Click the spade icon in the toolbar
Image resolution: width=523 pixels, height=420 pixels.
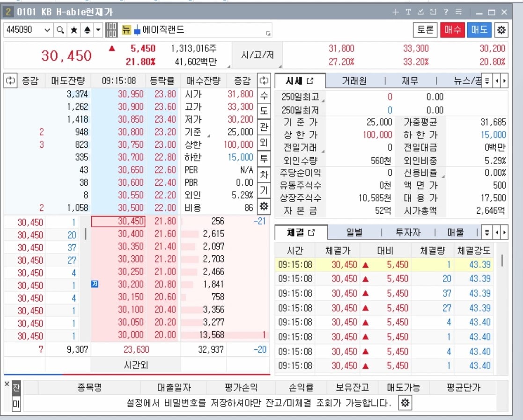(87, 30)
